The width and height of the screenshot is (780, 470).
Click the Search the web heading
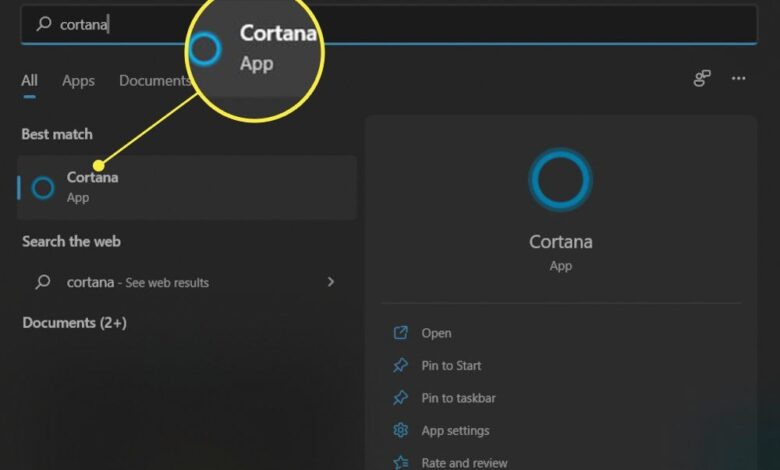pyautogui.click(x=71, y=242)
